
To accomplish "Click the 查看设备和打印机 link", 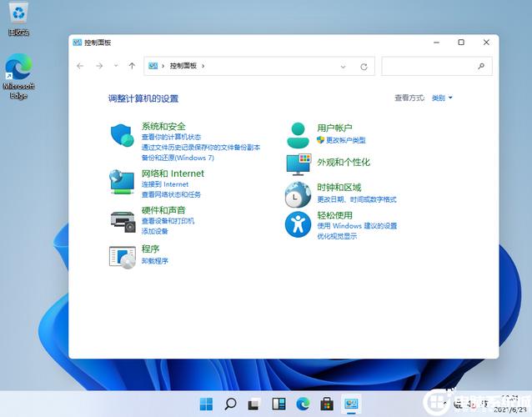I will (x=168, y=221).
